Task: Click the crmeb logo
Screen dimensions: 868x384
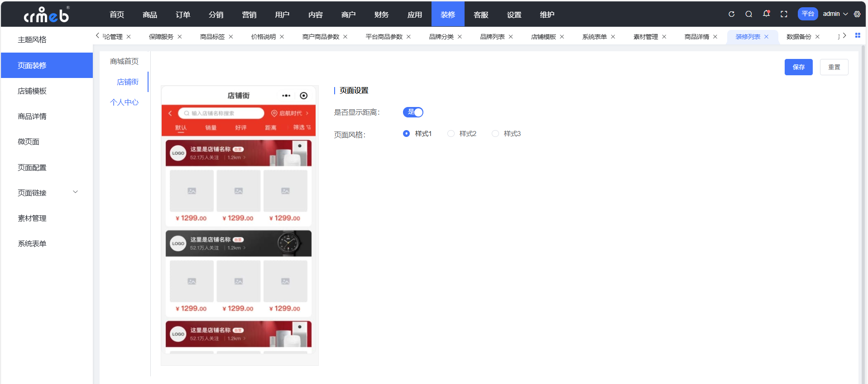Action: (x=47, y=15)
